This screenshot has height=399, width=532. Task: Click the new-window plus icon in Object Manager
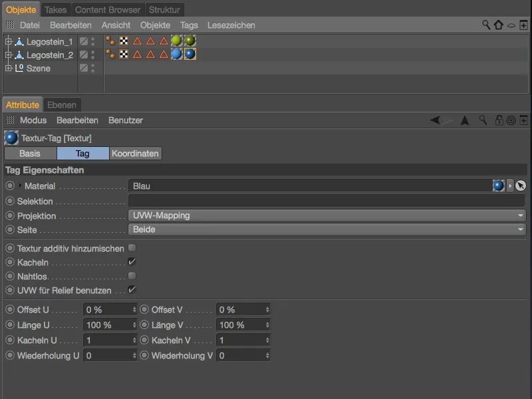[523, 25]
